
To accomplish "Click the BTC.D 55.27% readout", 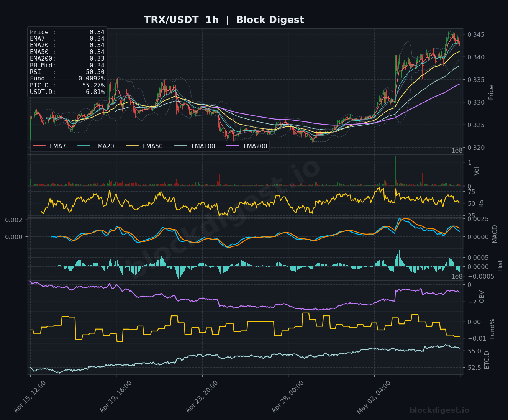I will point(67,85).
